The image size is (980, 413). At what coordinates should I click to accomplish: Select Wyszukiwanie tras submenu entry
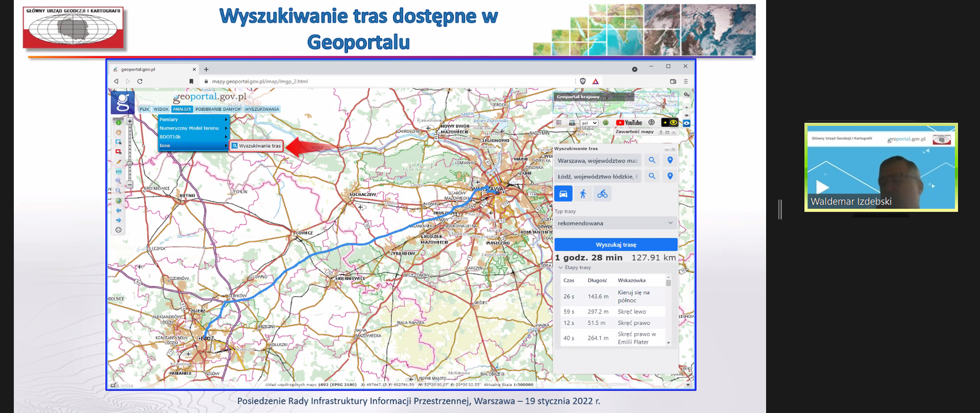(256, 146)
